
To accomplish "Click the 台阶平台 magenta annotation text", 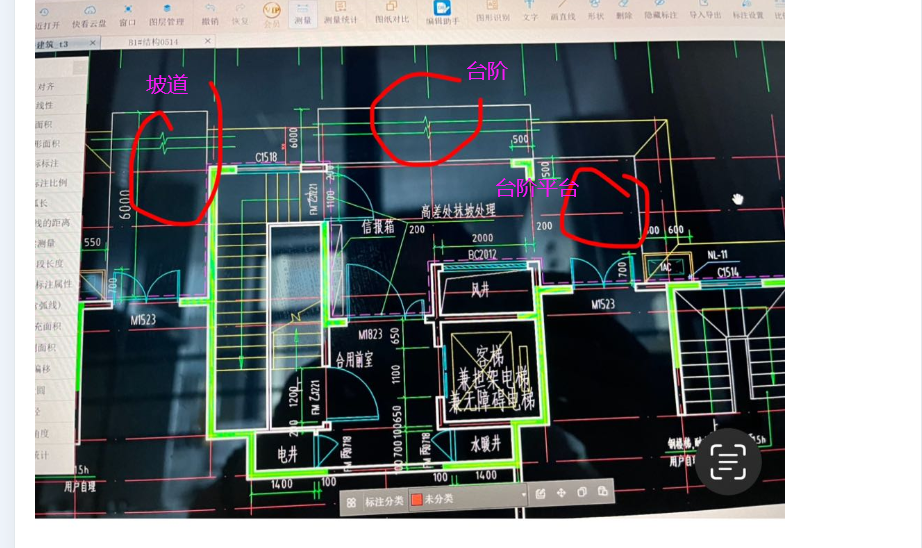I will (537, 188).
